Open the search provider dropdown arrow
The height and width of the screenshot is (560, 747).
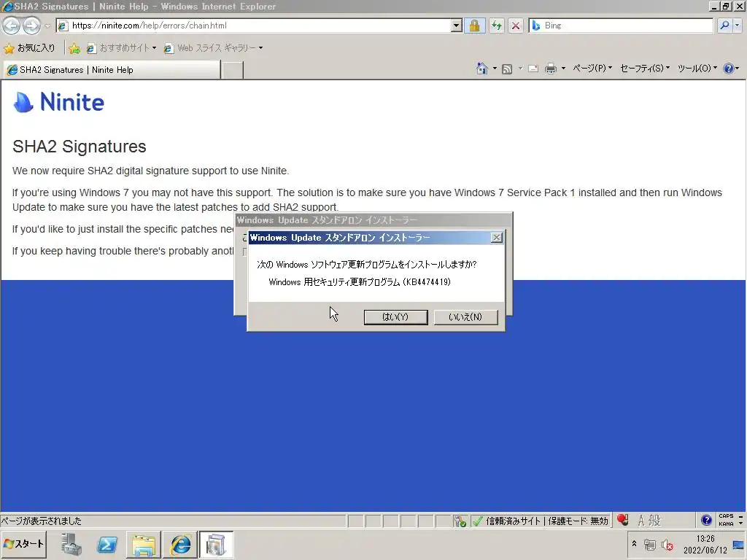[x=738, y=26]
